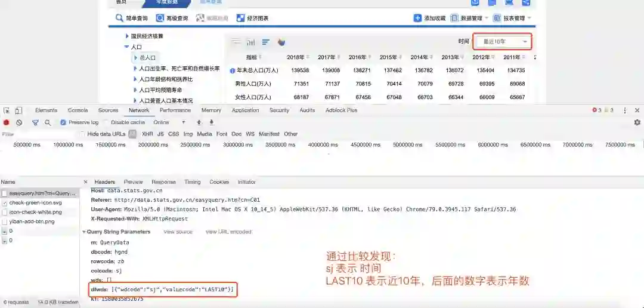
Task: Filter requests by XHR
Action: pos(147,134)
